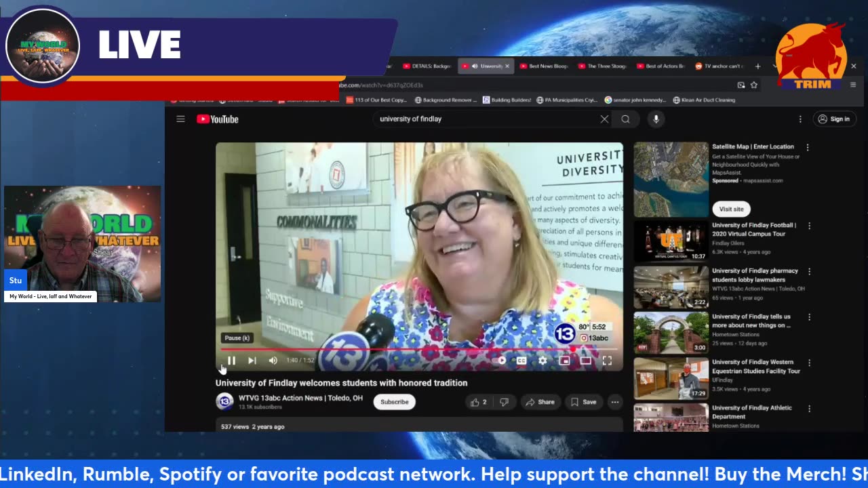Dislike the video
Viewport: 868px width, 488px height.
click(x=504, y=402)
